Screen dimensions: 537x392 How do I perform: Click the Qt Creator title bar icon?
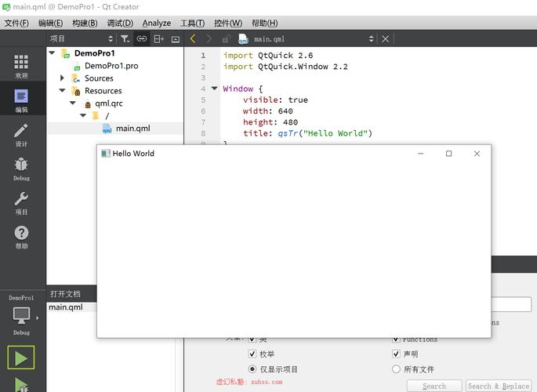point(6,7)
